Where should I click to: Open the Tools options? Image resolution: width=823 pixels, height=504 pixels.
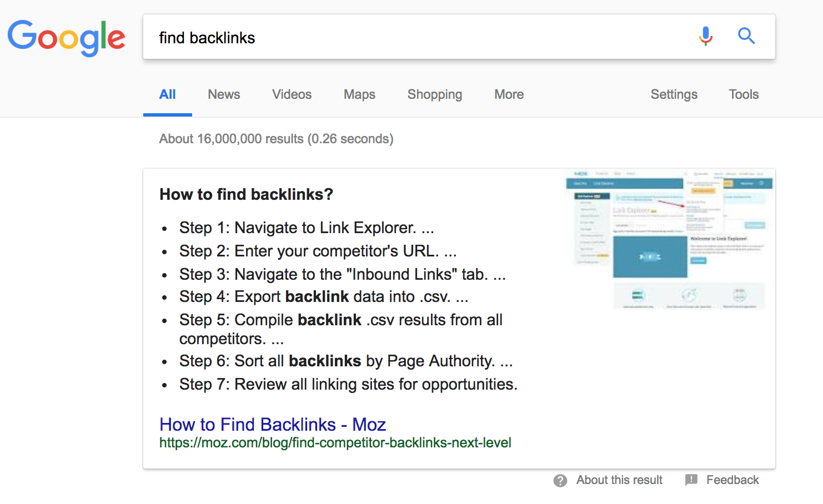(743, 94)
